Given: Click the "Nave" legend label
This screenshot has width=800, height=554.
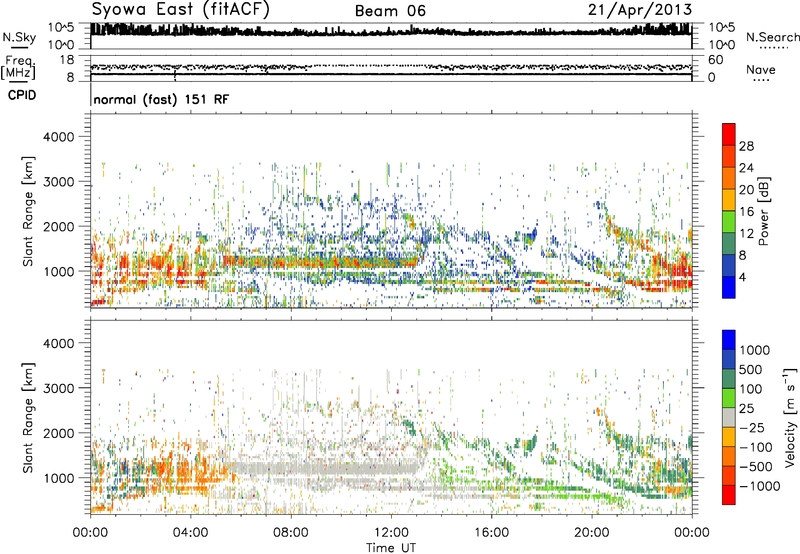Looking at the screenshot, I should 760,69.
